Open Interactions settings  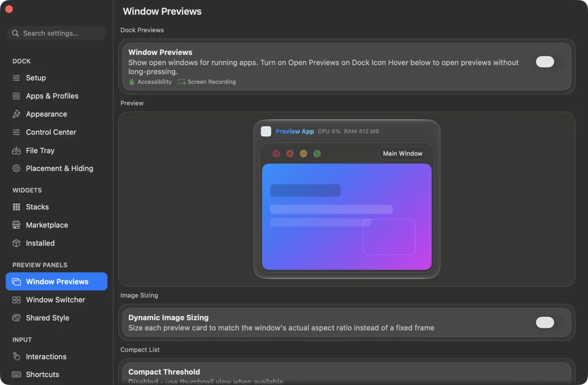click(x=56, y=357)
